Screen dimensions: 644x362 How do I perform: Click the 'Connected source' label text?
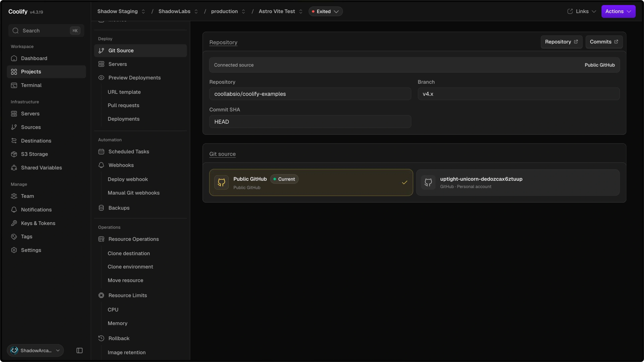tap(234, 65)
